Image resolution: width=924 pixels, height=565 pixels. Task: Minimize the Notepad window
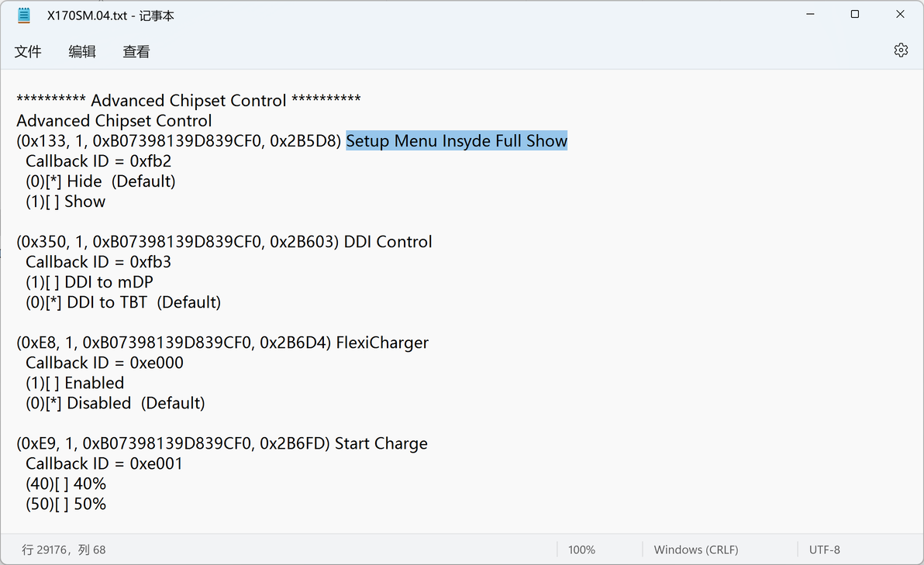tap(809, 15)
